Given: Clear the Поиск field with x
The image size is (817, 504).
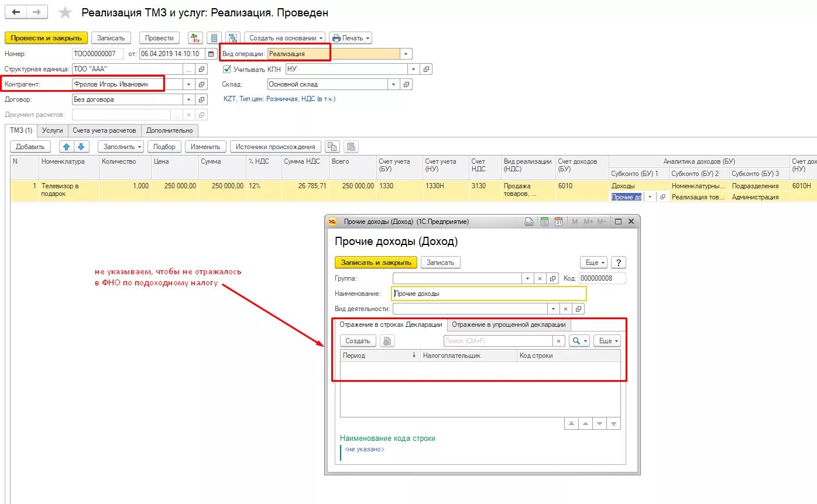Looking at the screenshot, I should [x=559, y=341].
